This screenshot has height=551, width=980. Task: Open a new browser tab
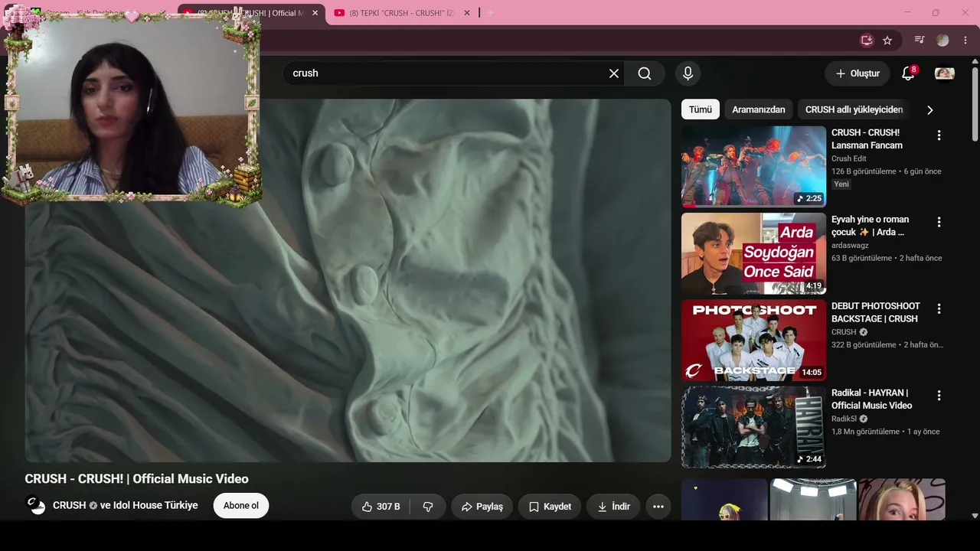(491, 13)
